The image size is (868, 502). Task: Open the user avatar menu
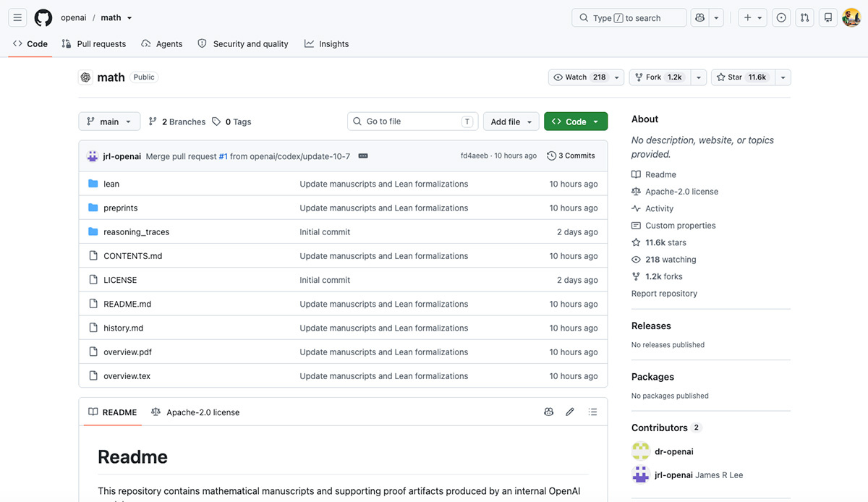[x=851, y=17]
